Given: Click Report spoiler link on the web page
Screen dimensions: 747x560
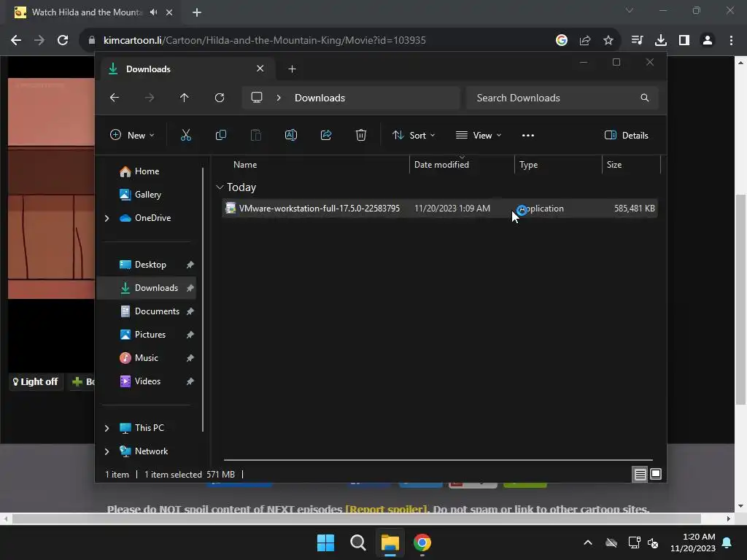Looking at the screenshot, I should point(386,508).
